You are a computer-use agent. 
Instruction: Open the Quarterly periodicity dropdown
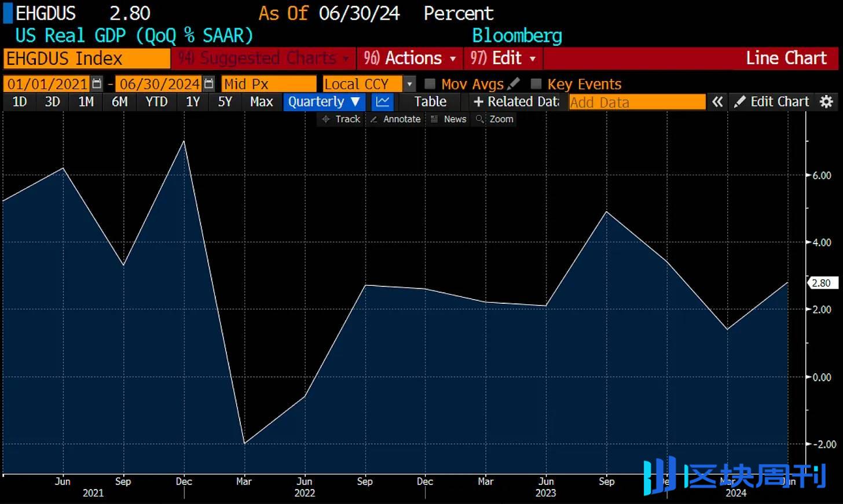point(324,102)
